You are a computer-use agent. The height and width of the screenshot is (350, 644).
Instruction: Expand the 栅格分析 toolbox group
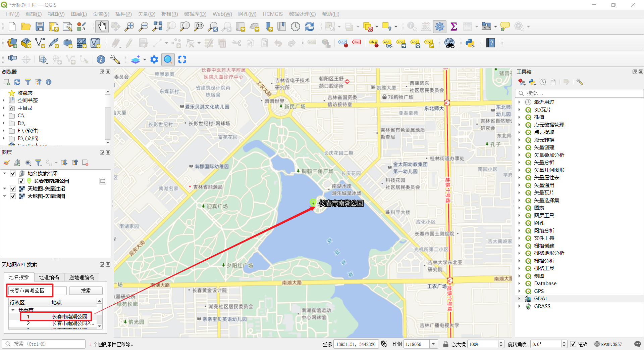click(x=520, y=261)
